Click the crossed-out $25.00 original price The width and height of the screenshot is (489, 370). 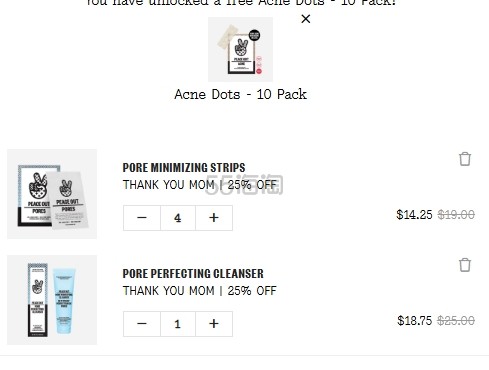(x=456, y=321)
